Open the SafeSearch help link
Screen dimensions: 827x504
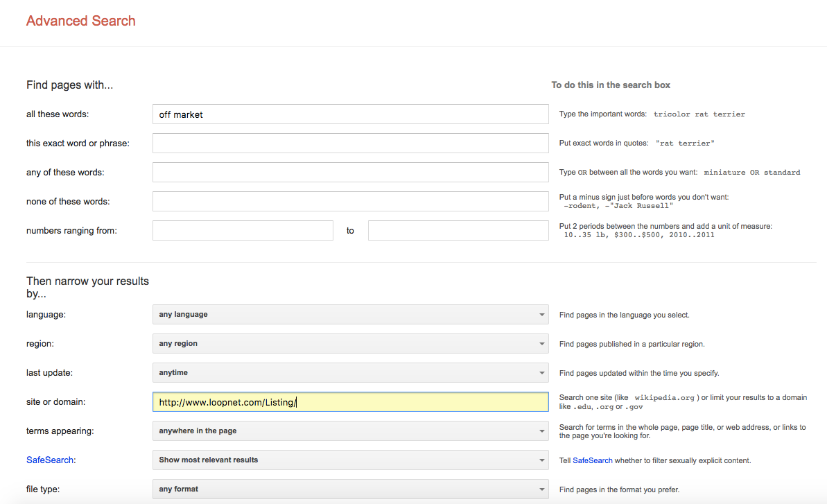click(x=593, y=460)
